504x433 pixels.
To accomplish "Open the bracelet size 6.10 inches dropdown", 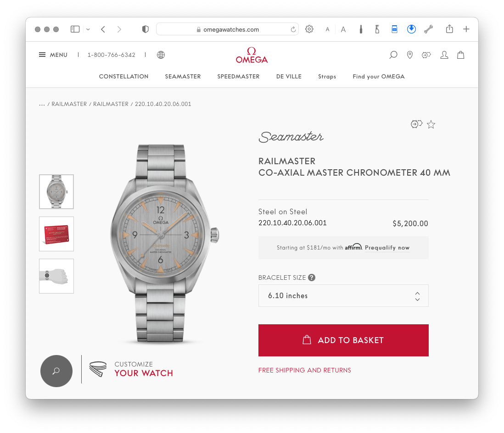I will click(343, 295).
